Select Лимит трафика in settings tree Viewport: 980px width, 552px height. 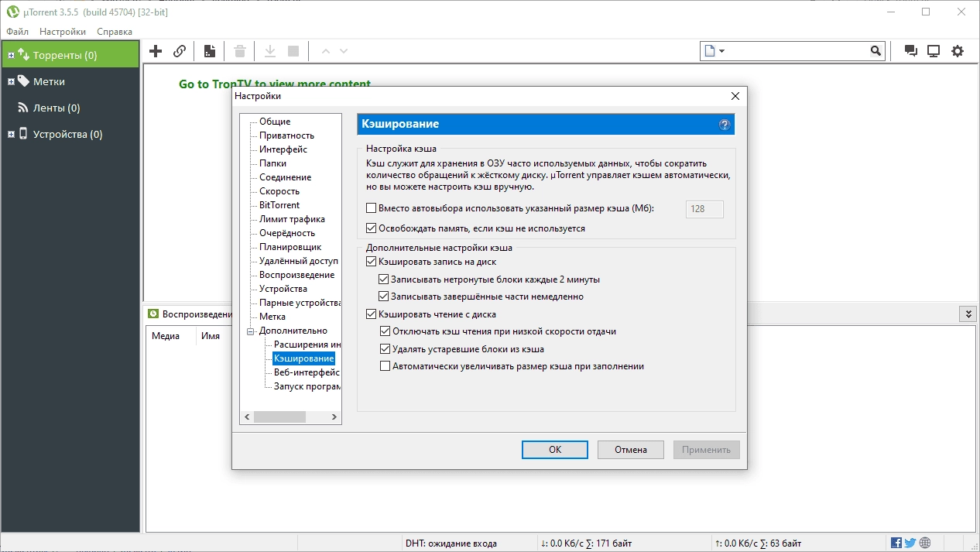(x=292, y=219)
